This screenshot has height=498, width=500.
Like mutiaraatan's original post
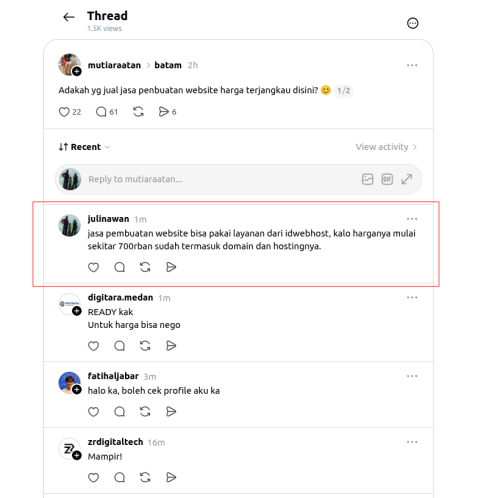64,112
